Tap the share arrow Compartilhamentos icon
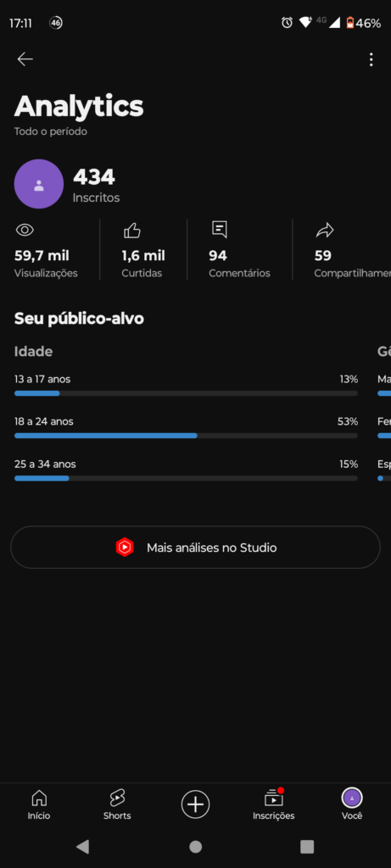Image resolution: width=391 pixels, height=868 pixels. pos(325,230)
